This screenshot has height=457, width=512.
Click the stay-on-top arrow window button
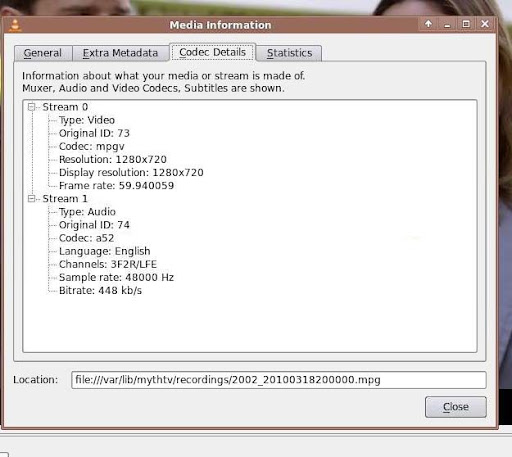point(428,24)
